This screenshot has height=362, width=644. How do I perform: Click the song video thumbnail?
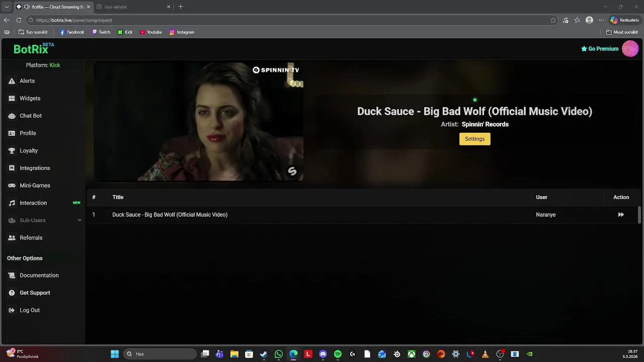point(199,121)
